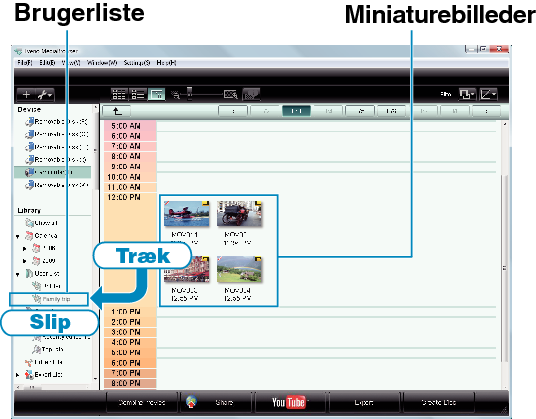Select the rainbow landscape thumbnail

coord(239,269)
